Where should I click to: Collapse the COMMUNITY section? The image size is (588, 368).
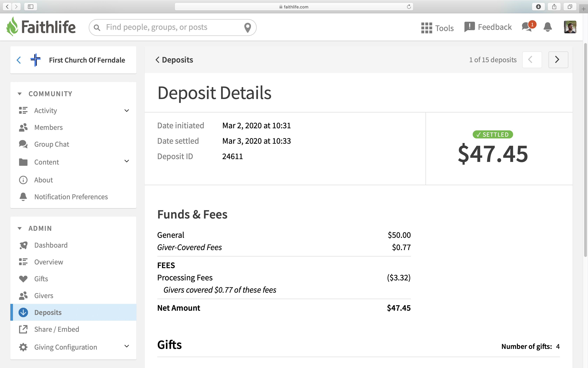pyautogui.click(x=20, y=94)
